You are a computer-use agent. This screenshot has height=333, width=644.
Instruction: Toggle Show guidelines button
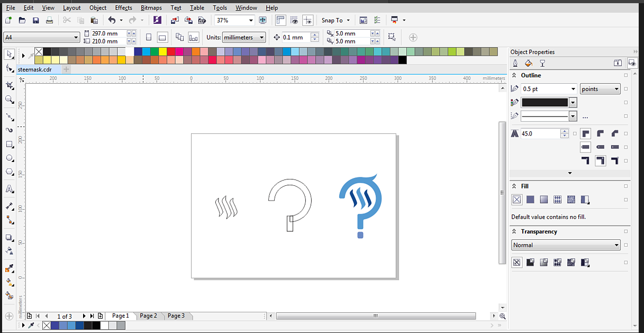click(309, 20)
